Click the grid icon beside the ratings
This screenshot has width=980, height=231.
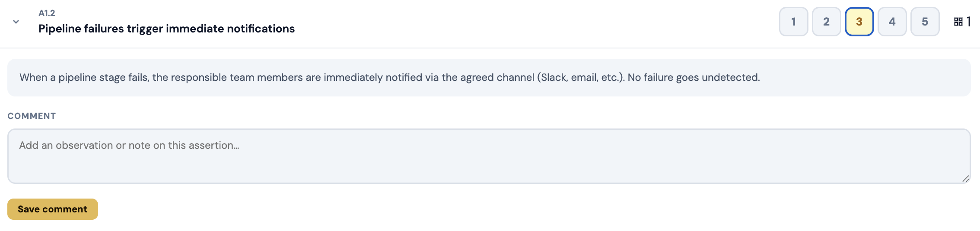(x=958, y=22)
